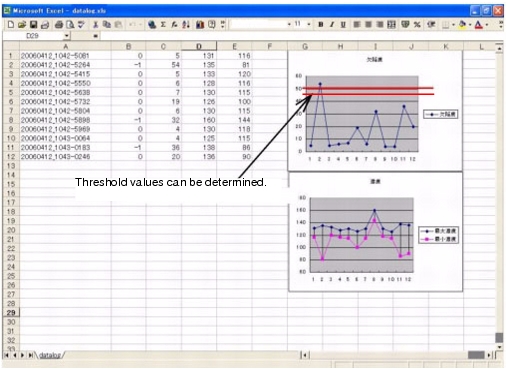Expand the Name Box dropdown
The image size is (507, 369).
[x=67, y=36]
